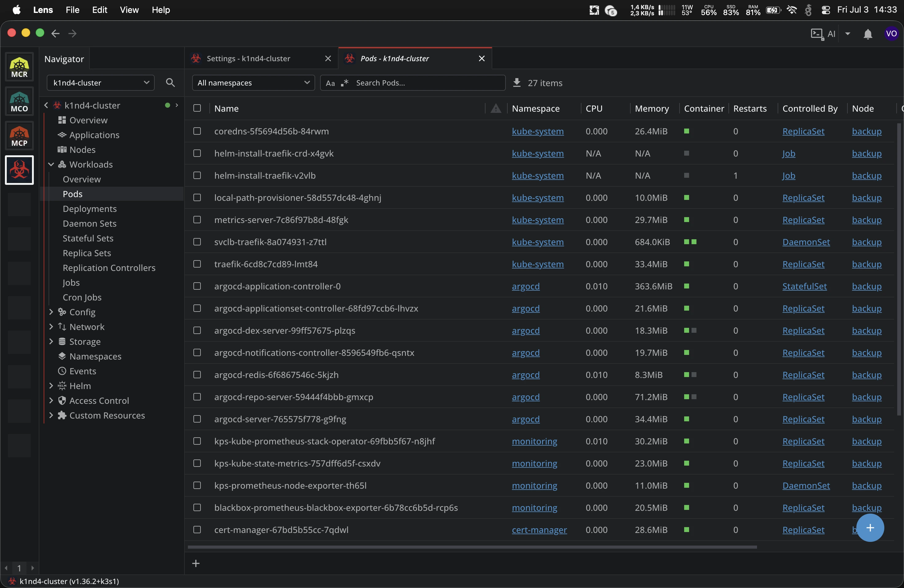Open DaemonSet link for svclb-traefik pod
The image size is (904, 588).
point(806,242)
